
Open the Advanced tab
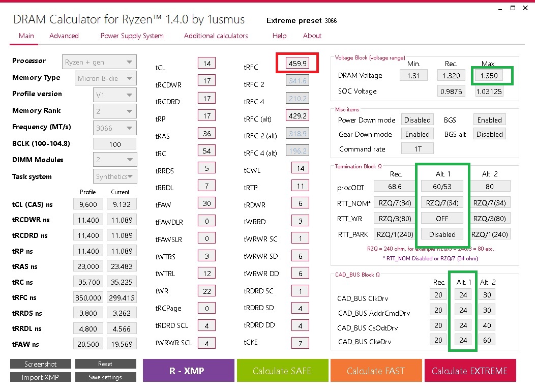click(x=64, y=36)
